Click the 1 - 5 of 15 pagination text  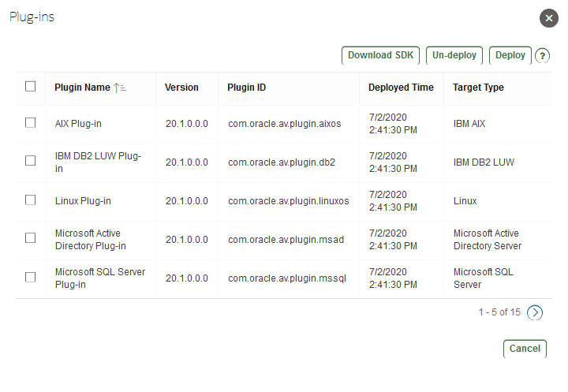[499, 312]
